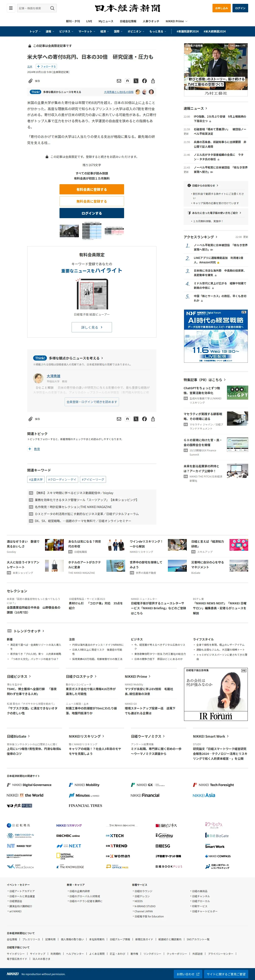Click the blue ログイン button in header
This screenshot has height=980, width=255.
(241, 8)
